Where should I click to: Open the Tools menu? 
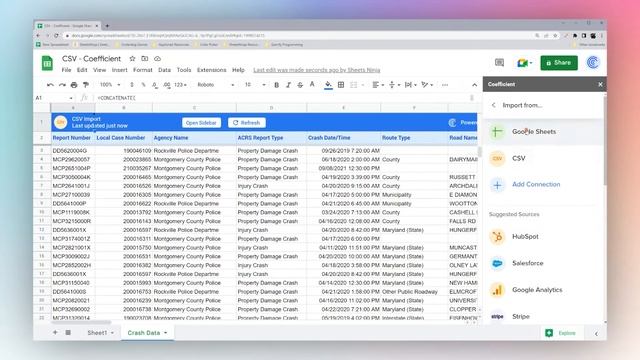click(184, 70)
